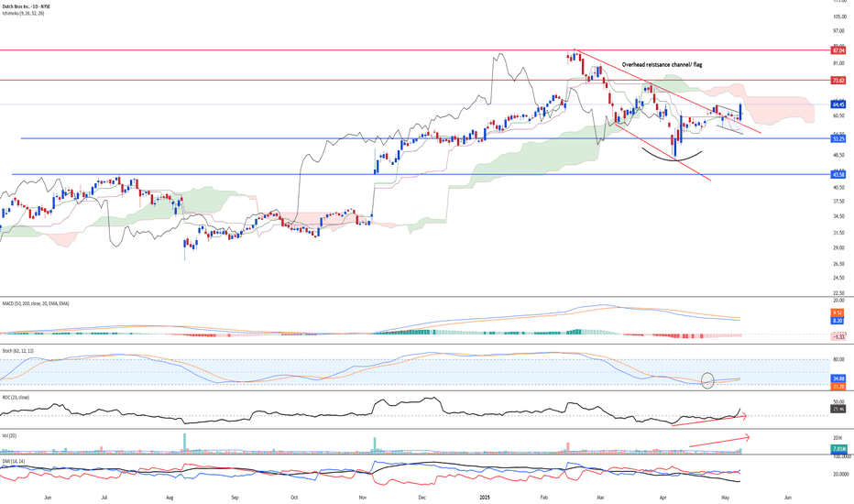Click the blue 34.88 Stoch value tag
The width and height of the screenshot is (854, 504).
tap(838, 378)
